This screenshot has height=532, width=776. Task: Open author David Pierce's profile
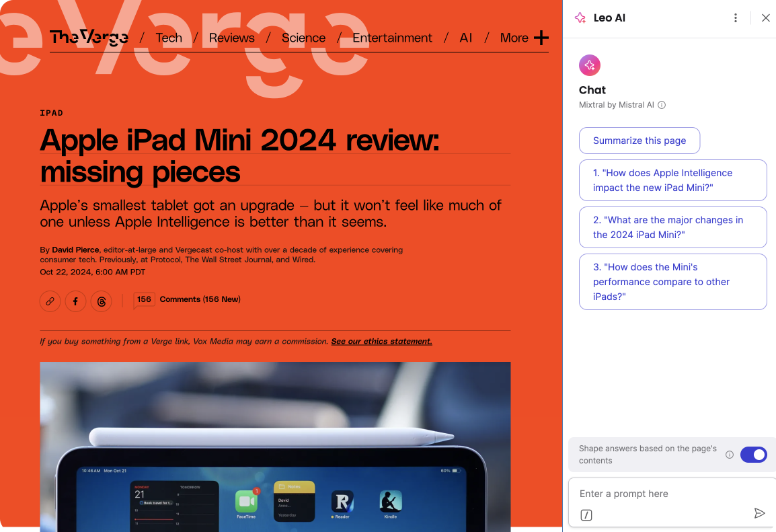tap(75, 250)
